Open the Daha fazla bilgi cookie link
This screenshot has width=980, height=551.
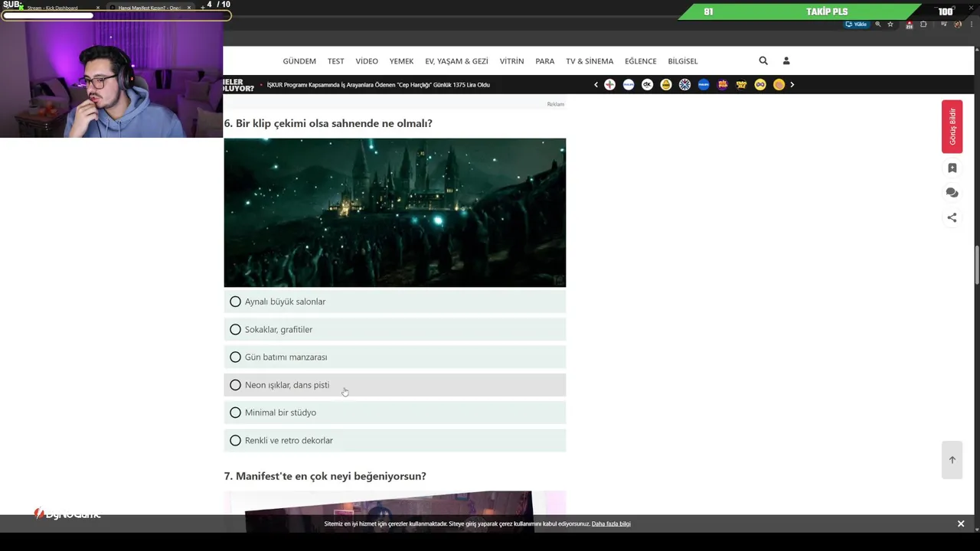611,523
